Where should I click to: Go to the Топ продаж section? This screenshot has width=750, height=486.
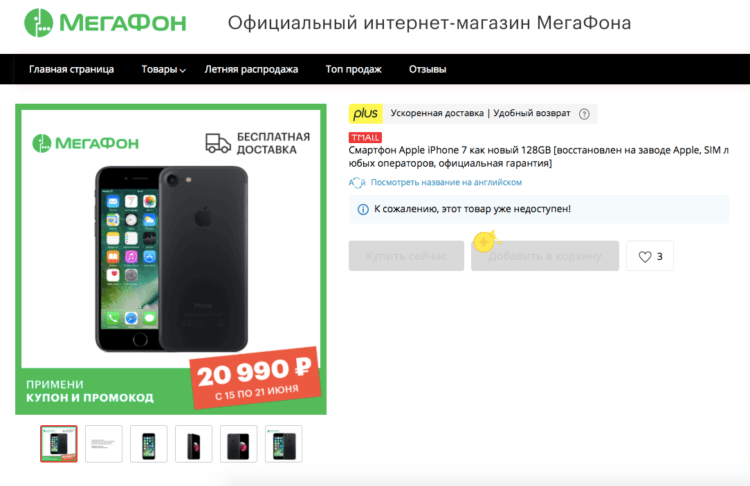(x=353, y=69)
